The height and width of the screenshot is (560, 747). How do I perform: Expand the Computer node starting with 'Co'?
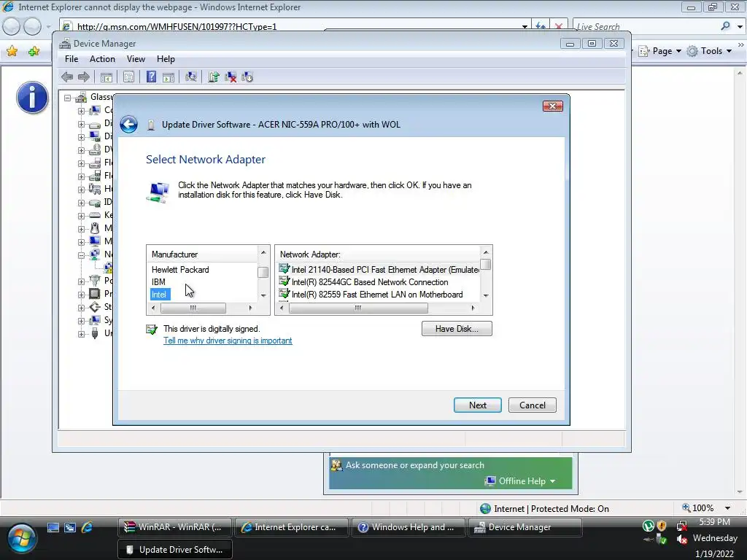pos(81,111)
